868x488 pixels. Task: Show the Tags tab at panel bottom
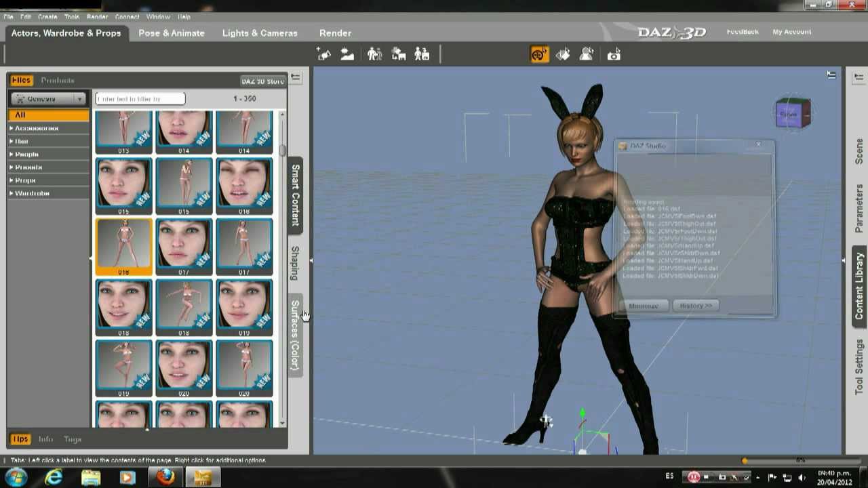click(x=73, y=439)
